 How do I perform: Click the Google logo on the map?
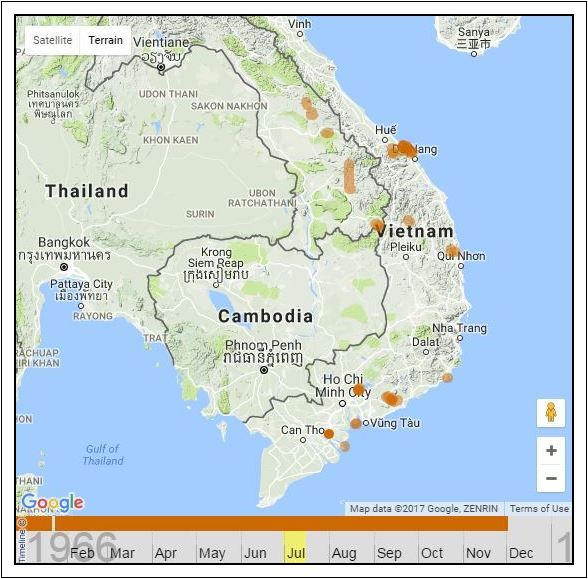(x=52, y=503)
